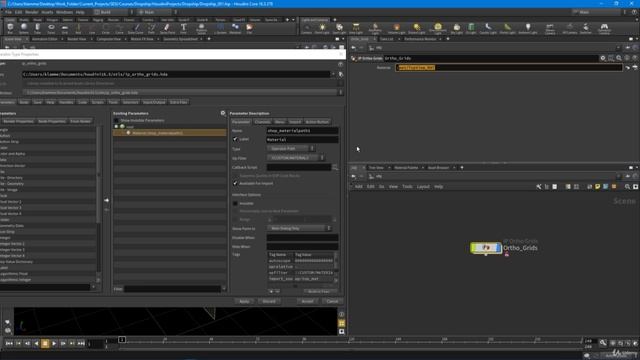This screenshot has height=360, width=640.
Task: Add a Caustic Light from shelf
Action: pyautogui.click(x=488, y=29)
